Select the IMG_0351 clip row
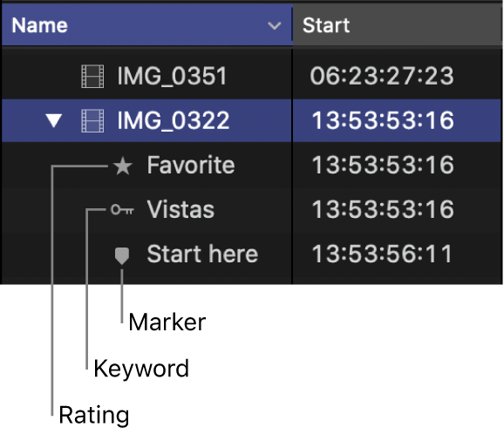This screenshot has height=441, width=504. (252, 76)
